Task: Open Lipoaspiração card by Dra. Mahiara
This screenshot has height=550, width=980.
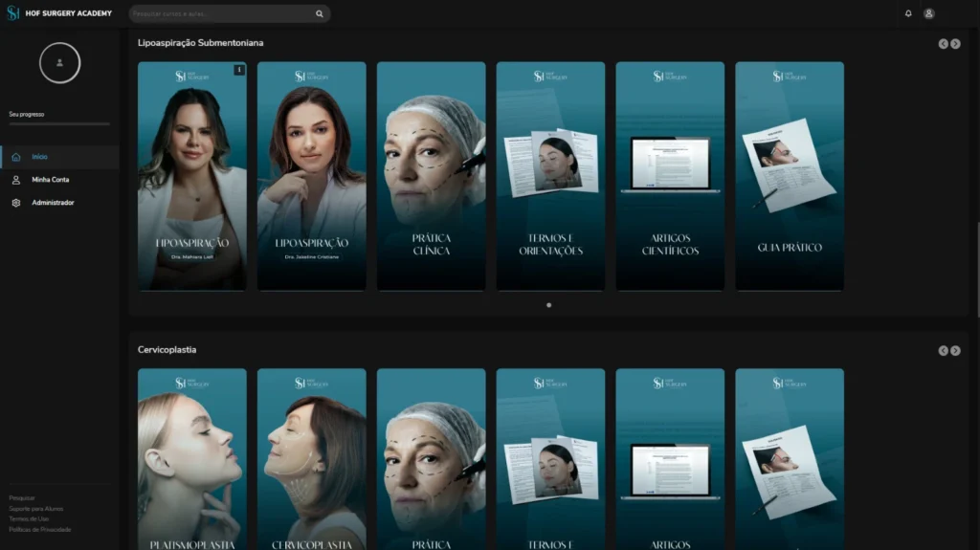Action: tap(191, 176)
